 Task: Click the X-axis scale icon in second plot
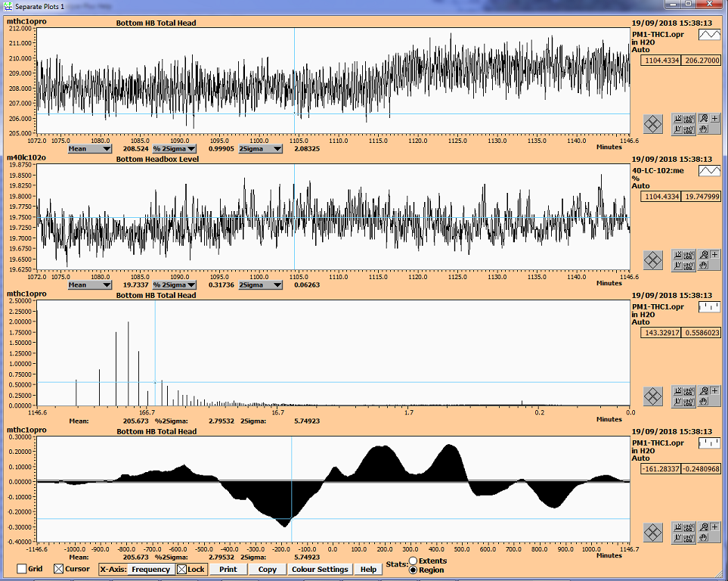(x=678, y=255)
